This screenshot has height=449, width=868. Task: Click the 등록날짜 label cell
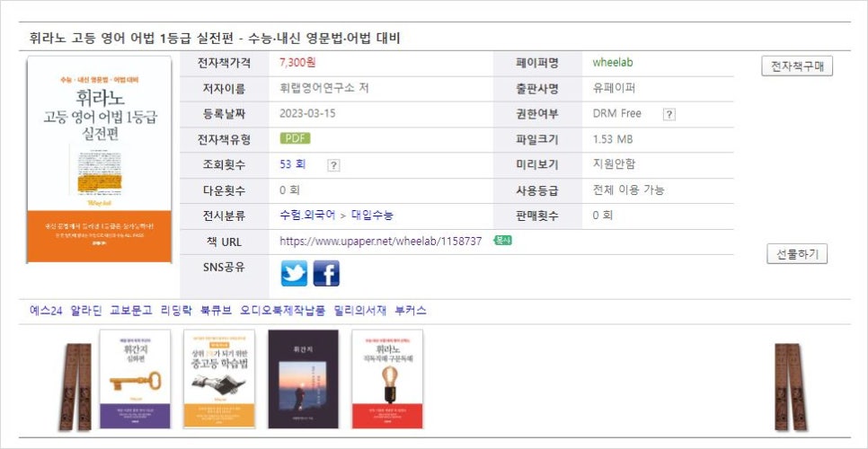click(x=225, y=114)
